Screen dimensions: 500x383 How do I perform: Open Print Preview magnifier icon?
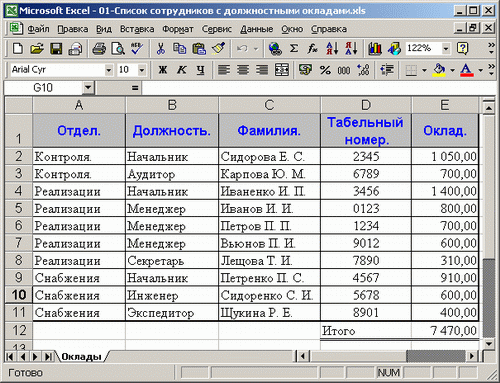(118, 49)
